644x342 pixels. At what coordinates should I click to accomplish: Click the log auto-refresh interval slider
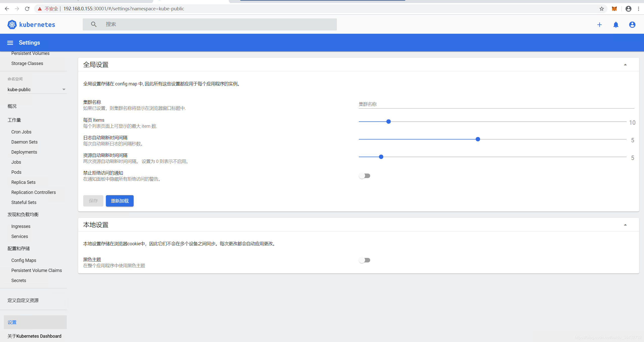coord(478,139)
